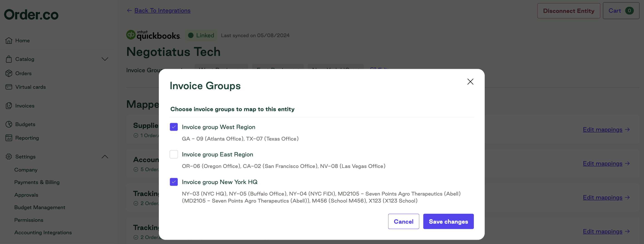This screenshot has height=244, width=644.
Task: Open Reporting in the sidebar
Action: coord(27,138)
